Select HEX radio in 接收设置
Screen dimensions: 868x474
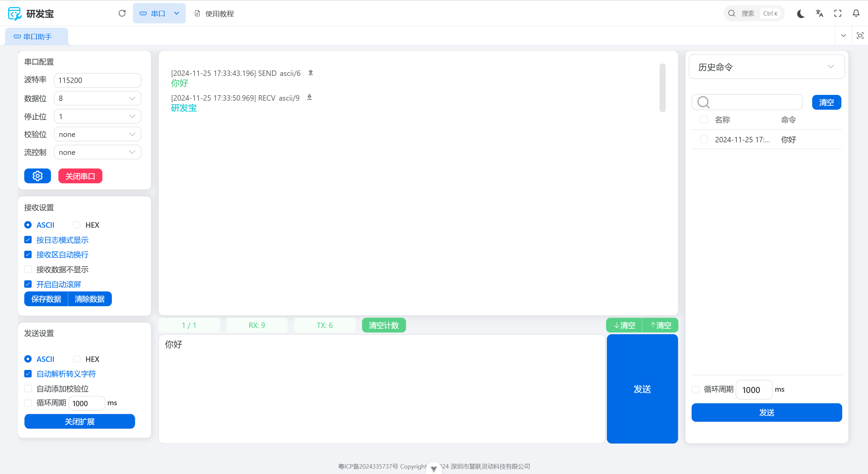(77, 225)
